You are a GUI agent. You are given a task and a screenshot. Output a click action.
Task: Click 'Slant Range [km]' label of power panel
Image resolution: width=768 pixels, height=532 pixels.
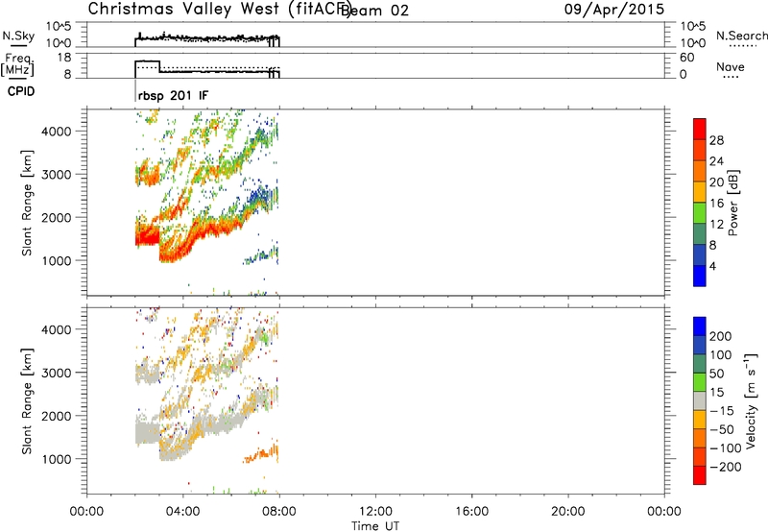[x=27, y=203]
